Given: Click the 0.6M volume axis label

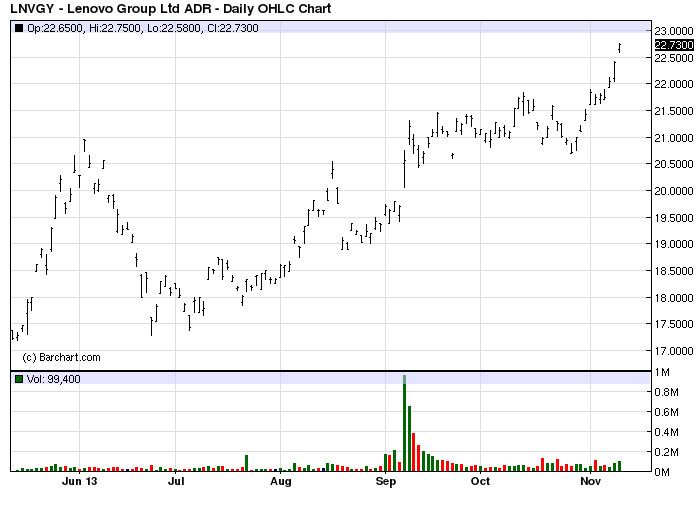Looking at the screenshot, I should [x=666, y=412].
